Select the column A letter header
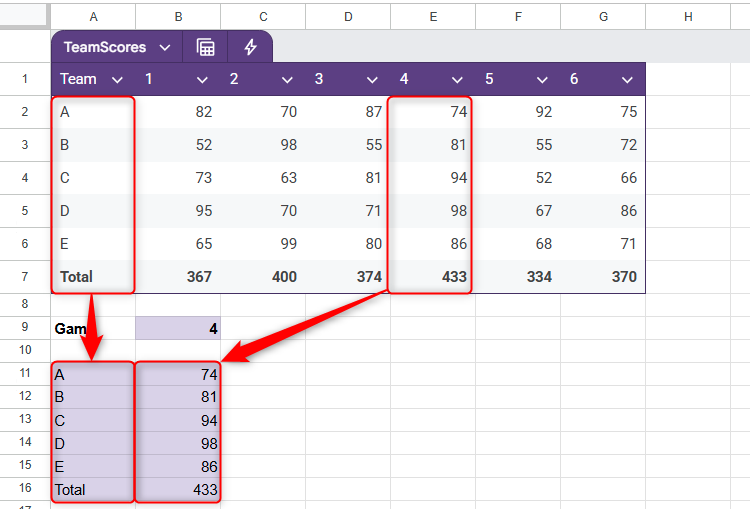 click(93, 15)
